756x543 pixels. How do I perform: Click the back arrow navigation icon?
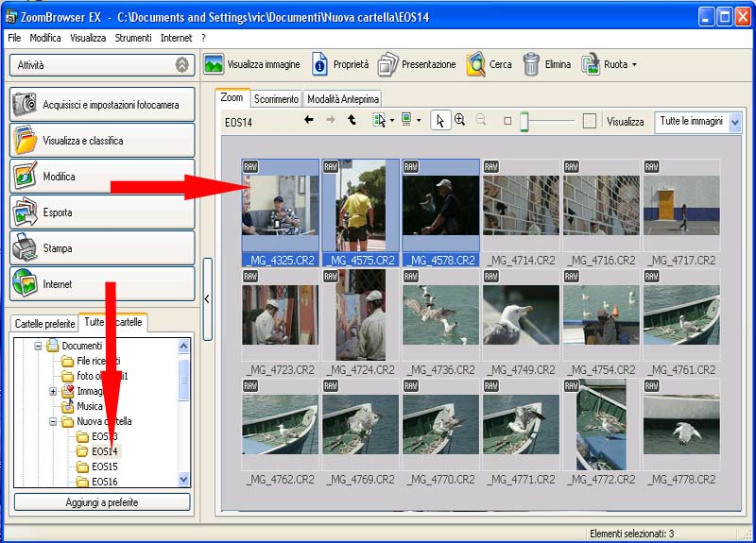[309, 121]
